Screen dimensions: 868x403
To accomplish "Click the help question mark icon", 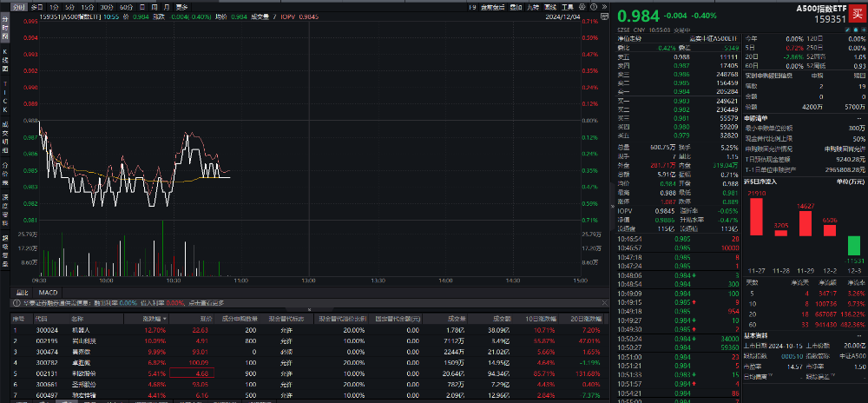I will tap(594, 6).
